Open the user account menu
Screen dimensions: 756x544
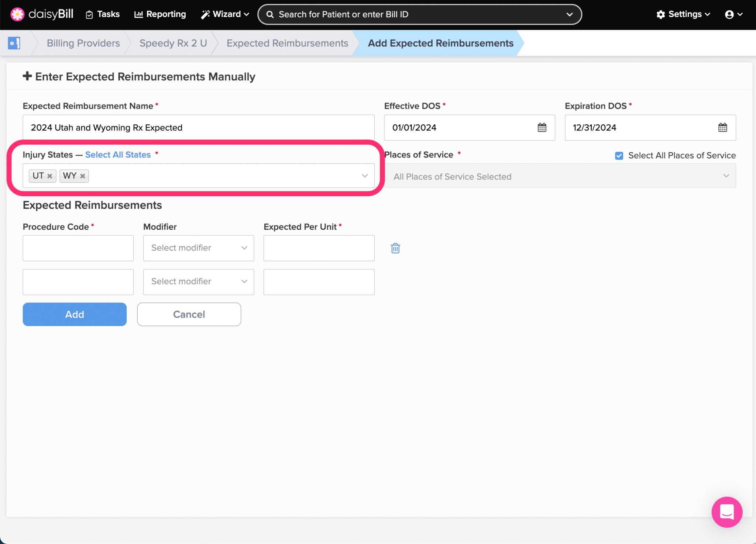tap(733, 14)
